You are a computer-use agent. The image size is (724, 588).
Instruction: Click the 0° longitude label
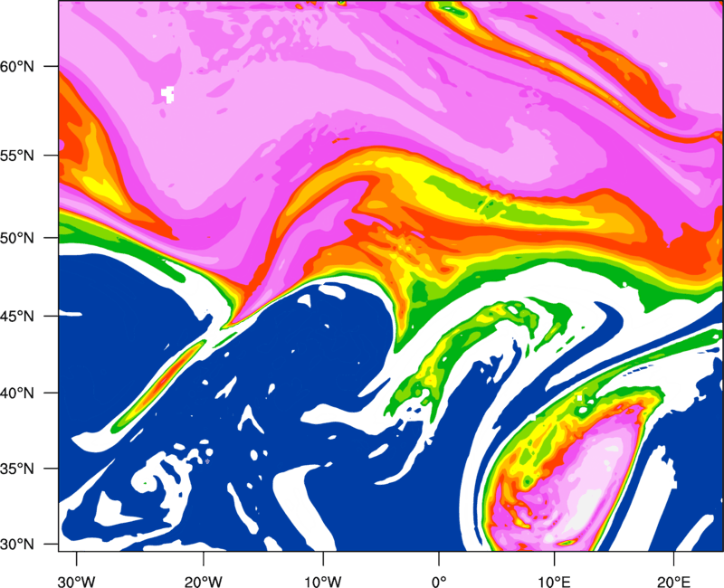coord(439,582)
